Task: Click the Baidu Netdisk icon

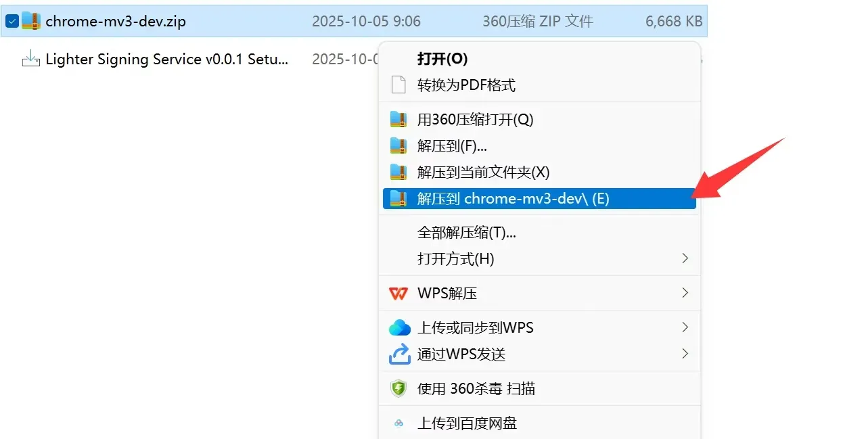Action: pyautogui.click(x=398, y=423)
